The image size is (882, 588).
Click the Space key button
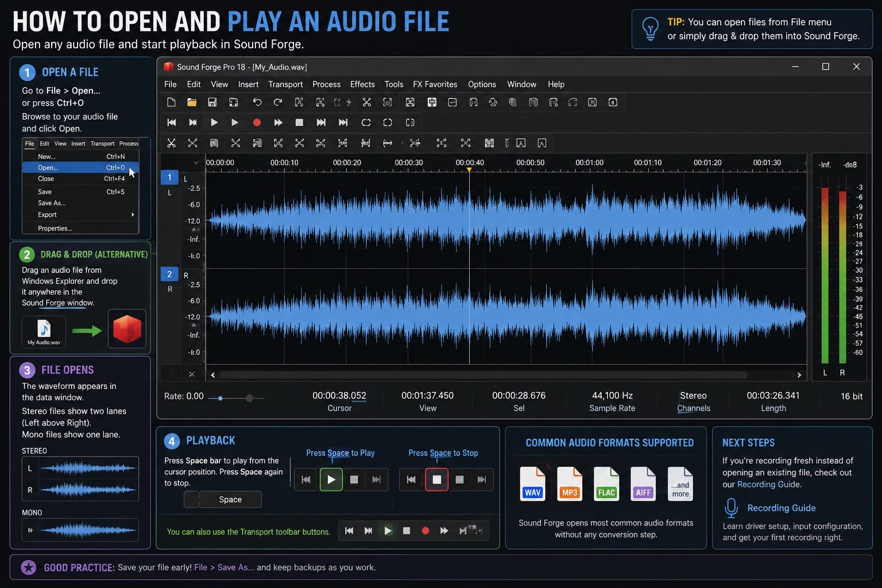[x=230, y=500]
